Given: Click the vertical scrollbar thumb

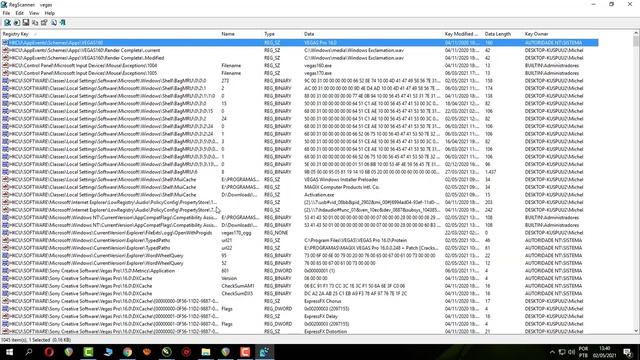Looking at the screenshot, I should [x=636, y=41].
